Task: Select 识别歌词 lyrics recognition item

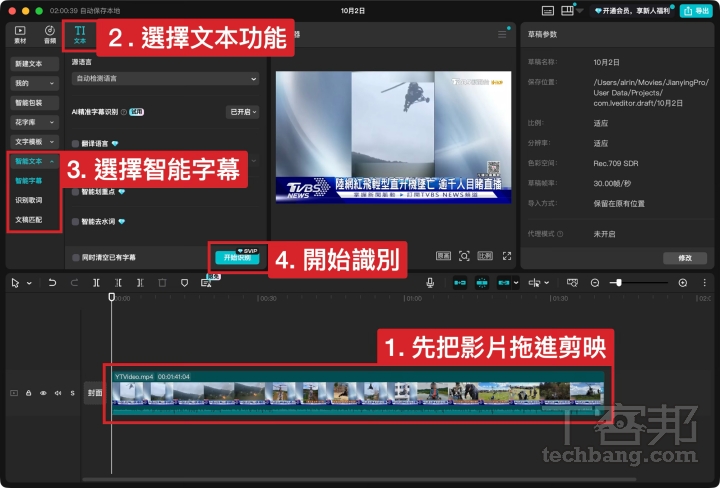Action: coord(28,200)
